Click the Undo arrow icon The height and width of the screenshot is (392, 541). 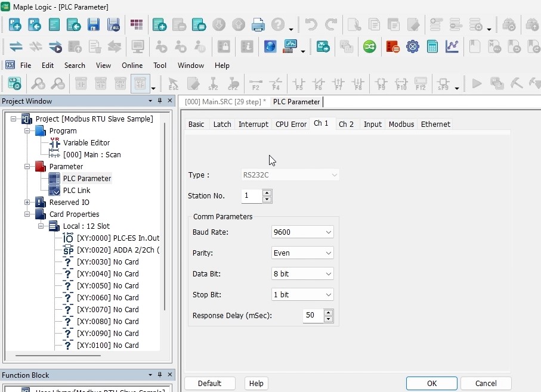click(311, 25)
